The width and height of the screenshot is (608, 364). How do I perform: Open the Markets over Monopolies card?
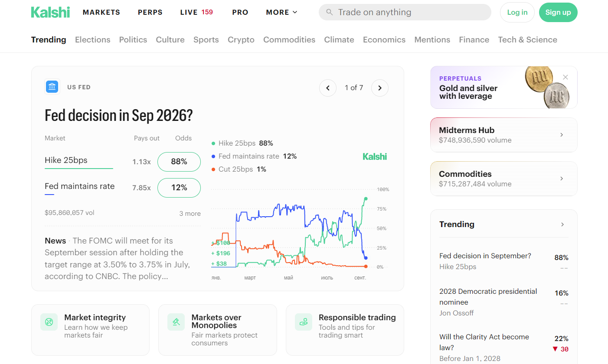[218, 330]
